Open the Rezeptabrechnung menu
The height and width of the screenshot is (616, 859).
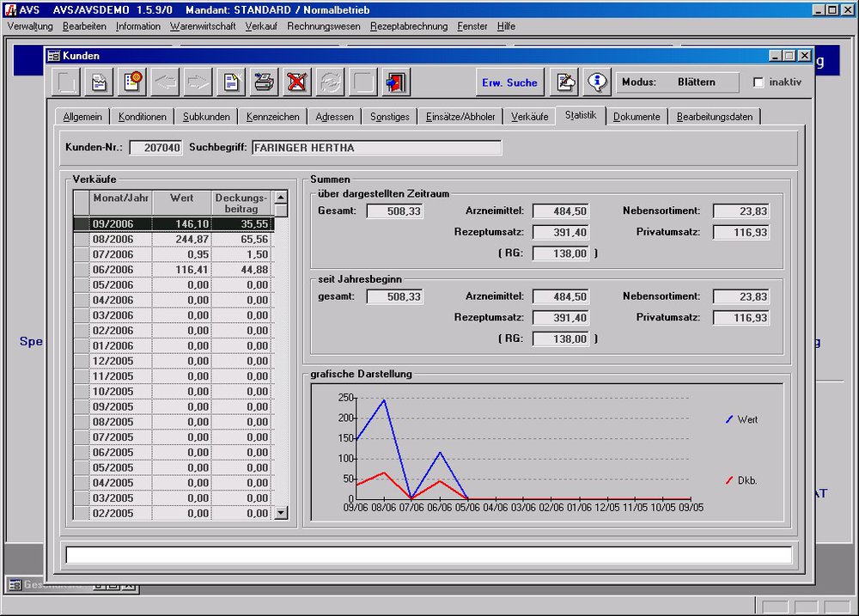coord(409,27)
